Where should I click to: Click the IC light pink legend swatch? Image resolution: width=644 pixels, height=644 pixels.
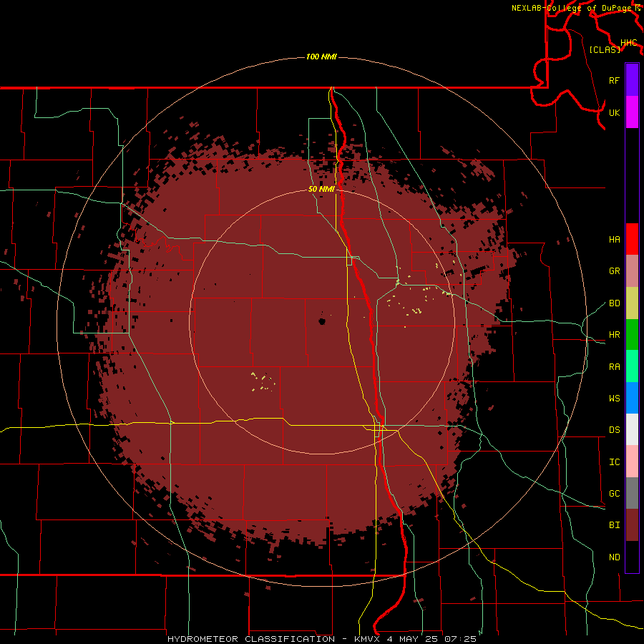click(x=632, y=462)
